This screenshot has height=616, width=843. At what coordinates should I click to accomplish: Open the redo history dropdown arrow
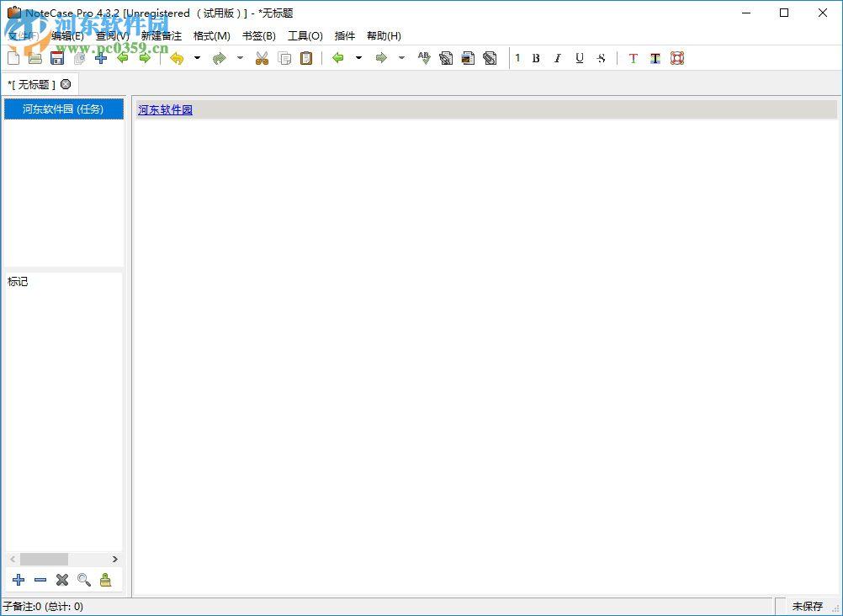[240, 58]
